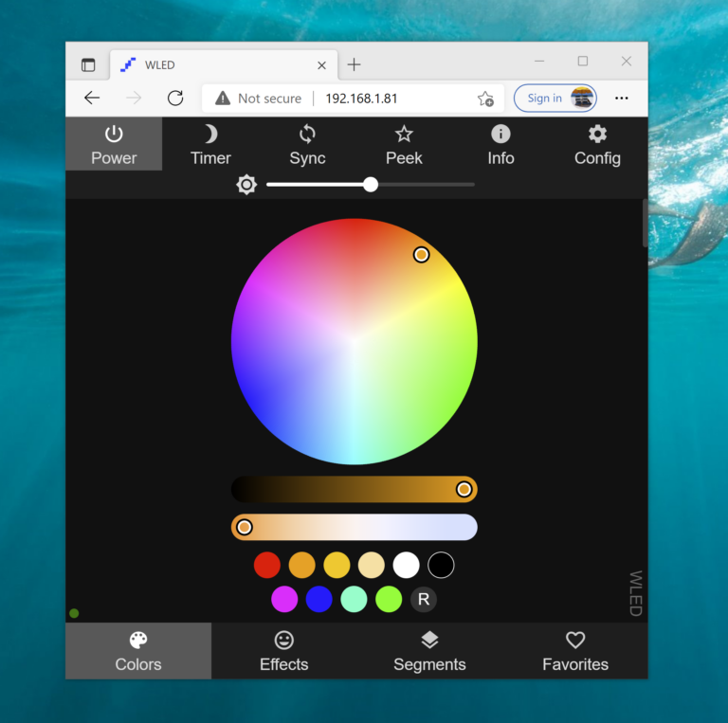Switch to the Segments tab
The image size is (728, 723).
point(429,651)
